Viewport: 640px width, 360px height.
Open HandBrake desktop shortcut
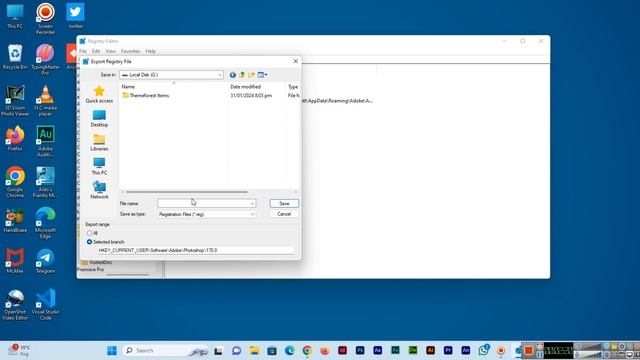pos(15,220)
